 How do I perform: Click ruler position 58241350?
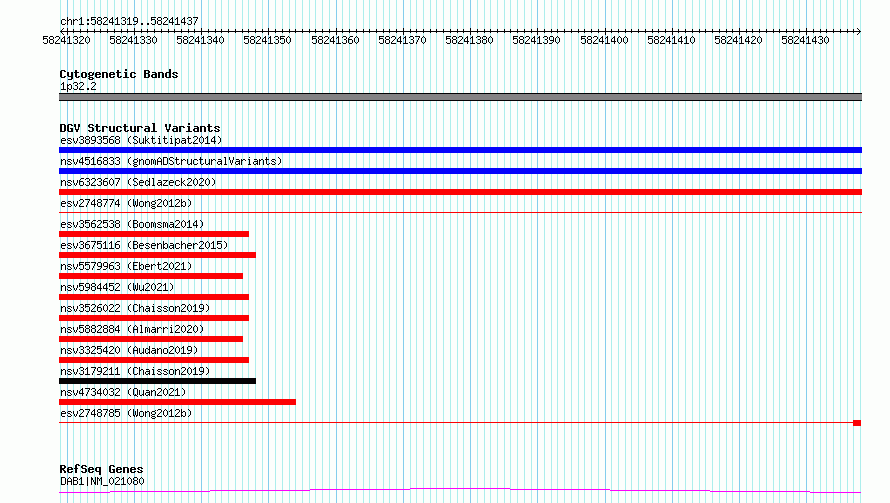point(267,40)
